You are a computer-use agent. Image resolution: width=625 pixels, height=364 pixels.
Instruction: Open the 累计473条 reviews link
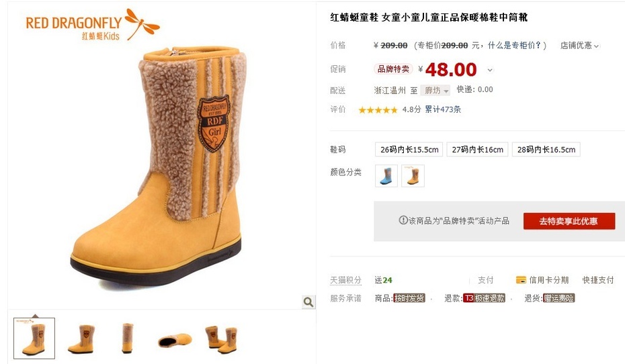443,109
